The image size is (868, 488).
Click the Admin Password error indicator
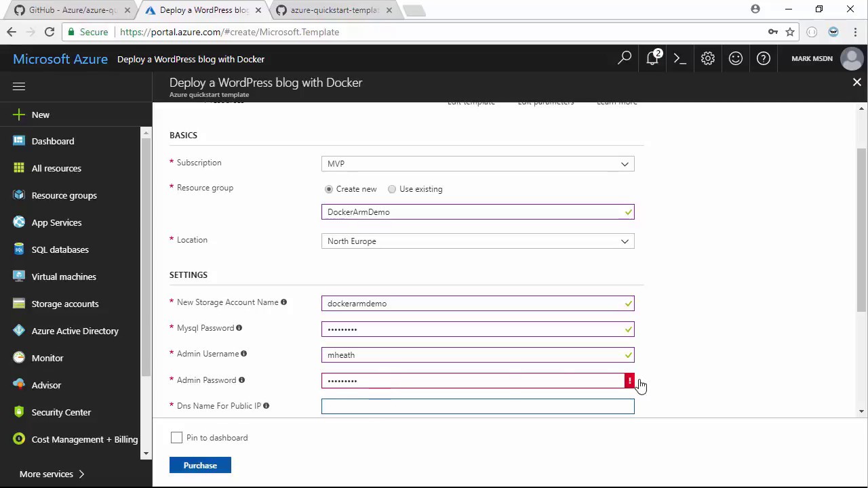[629, 381]
